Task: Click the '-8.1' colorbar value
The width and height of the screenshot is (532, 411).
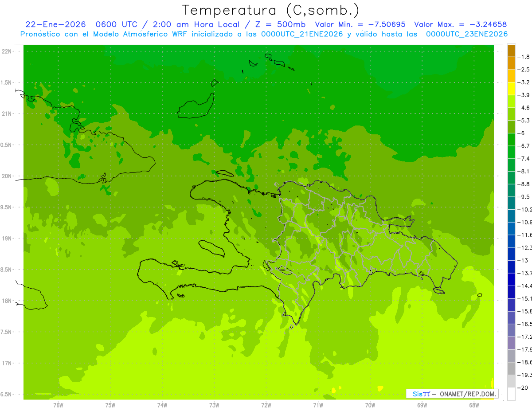Action: pos(524,172)
